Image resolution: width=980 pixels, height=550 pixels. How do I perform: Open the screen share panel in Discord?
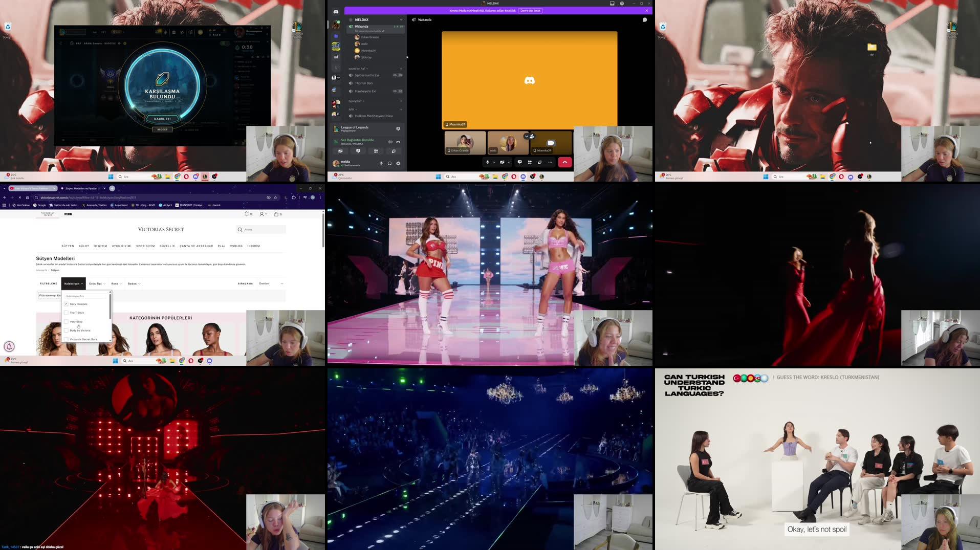(x=520, y=162)
